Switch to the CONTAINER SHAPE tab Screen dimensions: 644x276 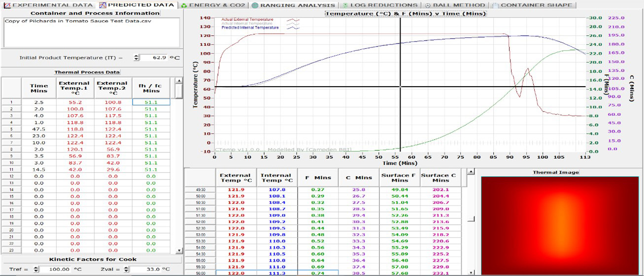(532, 5)
